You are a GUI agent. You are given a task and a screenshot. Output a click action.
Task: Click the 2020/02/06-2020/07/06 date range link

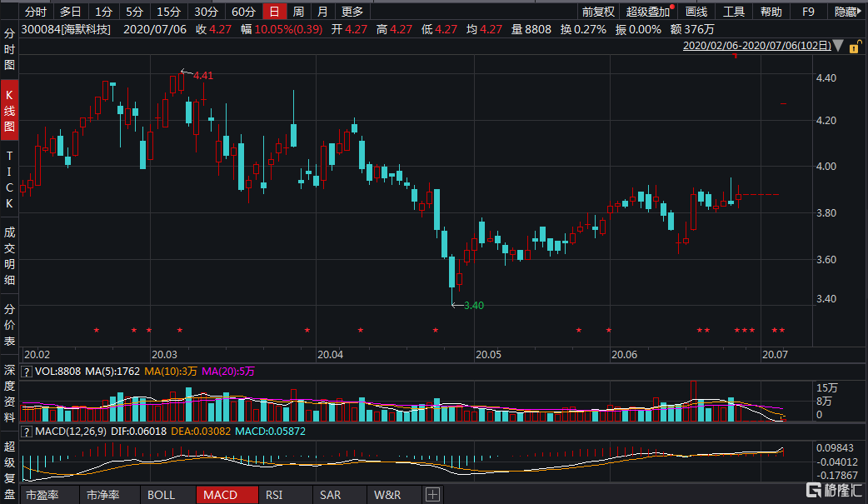[x=756, y=47]
